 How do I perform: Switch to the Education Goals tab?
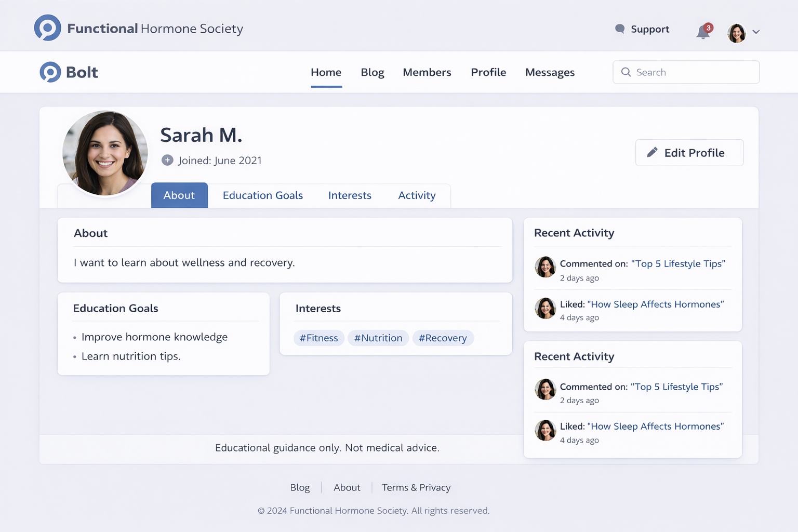(x=262, y=195)
